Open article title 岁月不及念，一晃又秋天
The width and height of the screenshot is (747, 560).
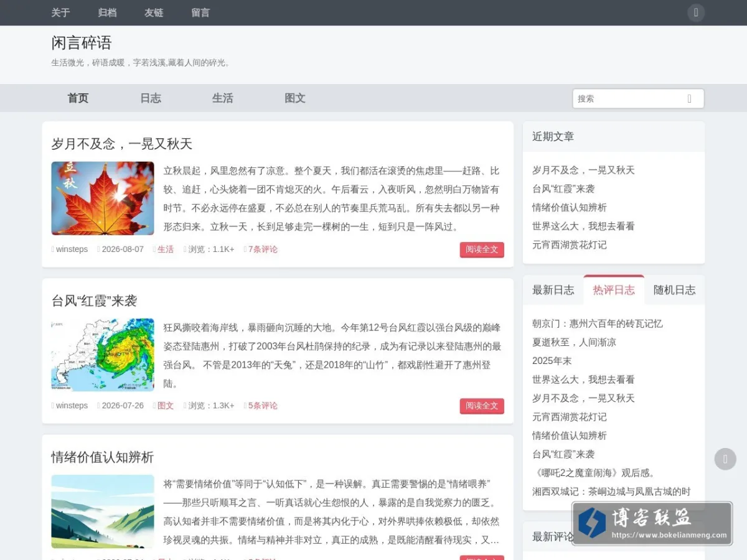click(122, 144)
